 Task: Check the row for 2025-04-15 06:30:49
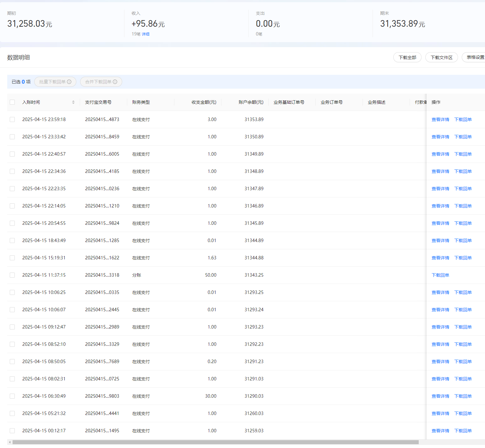(x=12, y=396)
